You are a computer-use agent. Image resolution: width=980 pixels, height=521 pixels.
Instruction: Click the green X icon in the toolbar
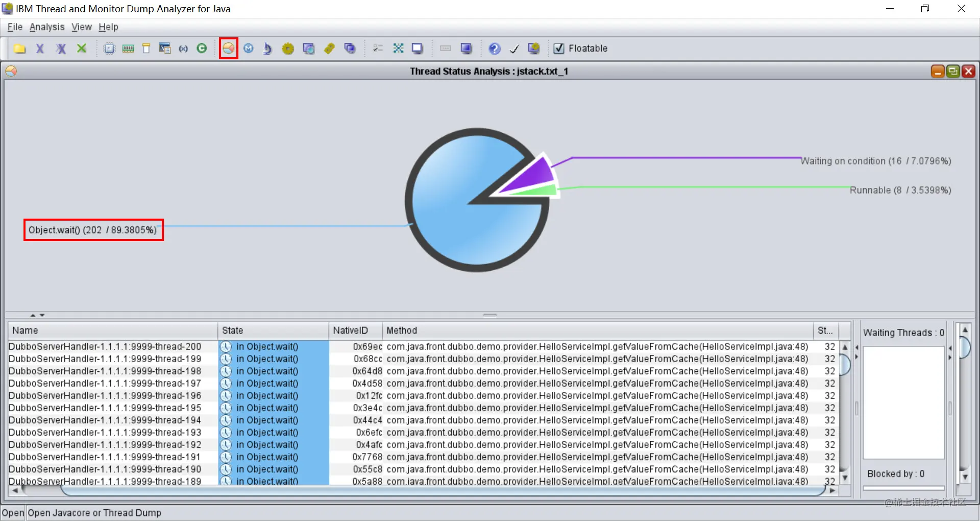(x=82, y=49)
